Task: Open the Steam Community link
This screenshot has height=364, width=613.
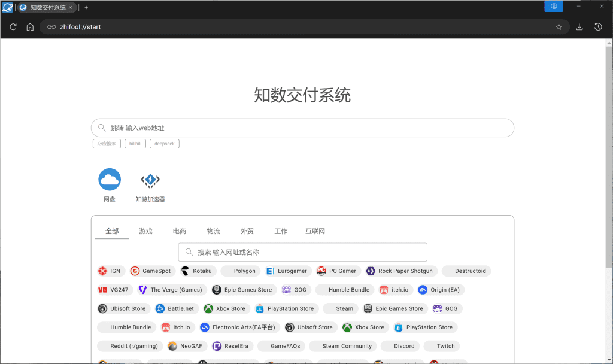Action: pos(343,346)
